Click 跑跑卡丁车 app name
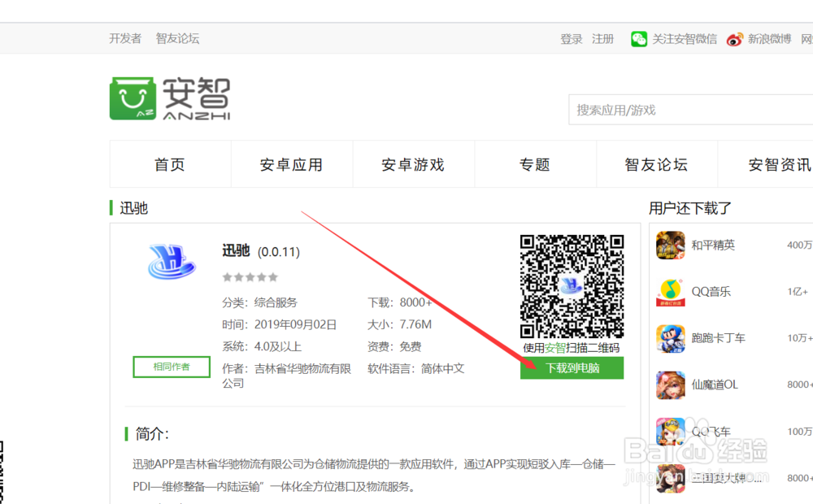The image size is (813, 504). 718,338
